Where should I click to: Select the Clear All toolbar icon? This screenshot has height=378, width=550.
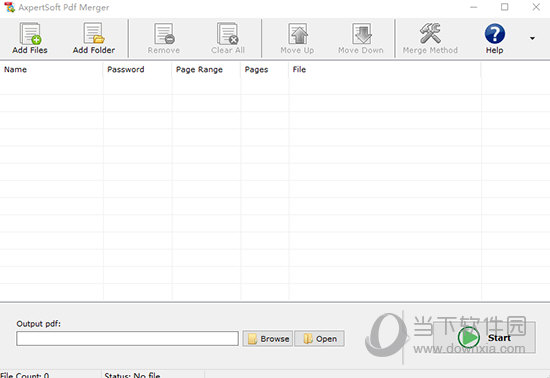pyautogui.click(x=228, y=38)
